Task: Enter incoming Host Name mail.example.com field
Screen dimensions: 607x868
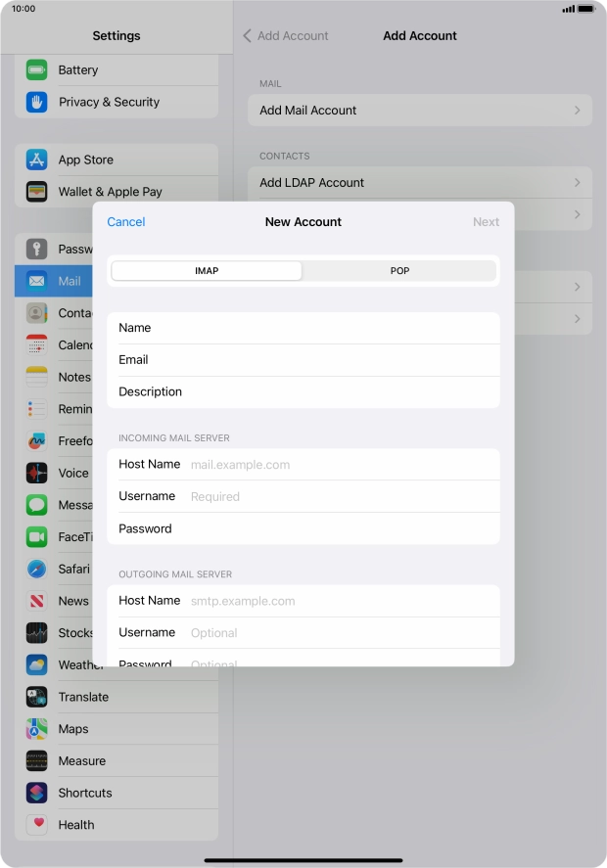Action: tap(338, 465)
